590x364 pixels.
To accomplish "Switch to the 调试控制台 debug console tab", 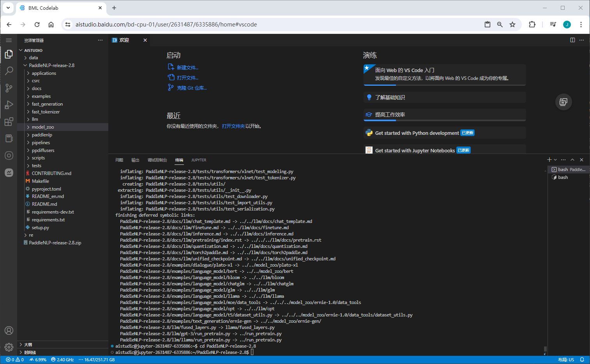I will pyautogui.click(x=157, y=160).
